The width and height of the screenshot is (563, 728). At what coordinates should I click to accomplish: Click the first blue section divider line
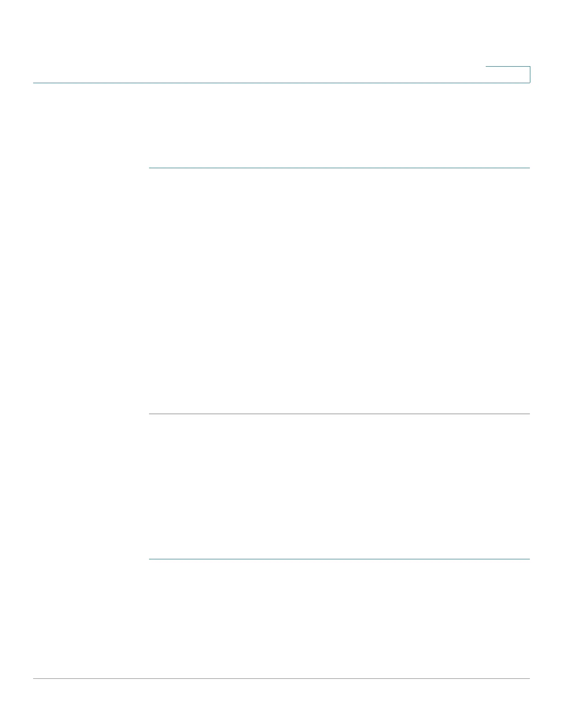[x=339, y=168]
